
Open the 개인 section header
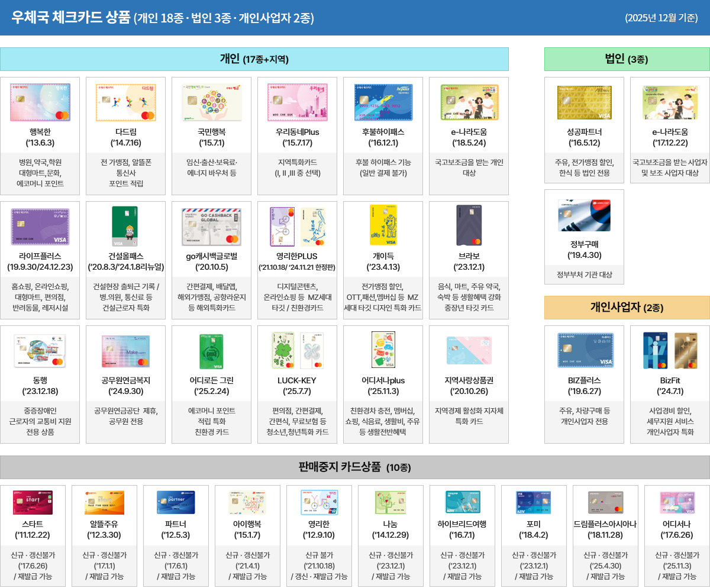[254, 59]
